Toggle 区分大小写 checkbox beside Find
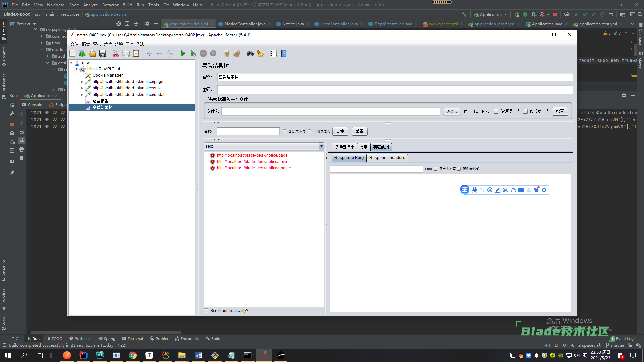Viewport: 644px width, 362px height. (x=436, y=169)
